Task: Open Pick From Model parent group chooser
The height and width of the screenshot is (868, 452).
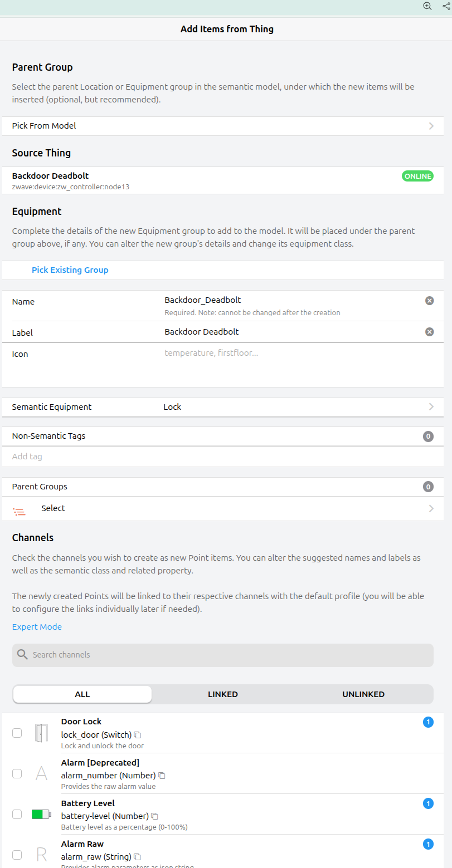Action: point(223,126)
